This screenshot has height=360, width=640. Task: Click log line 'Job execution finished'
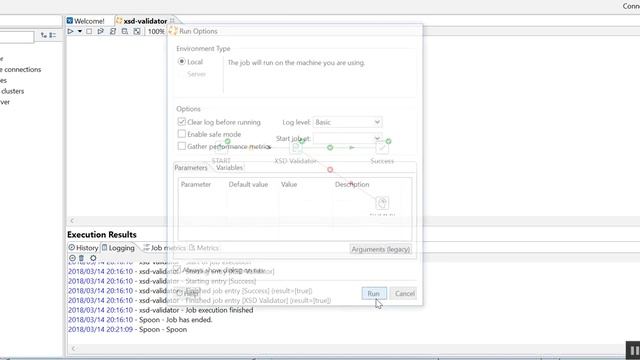click(160, 310)
